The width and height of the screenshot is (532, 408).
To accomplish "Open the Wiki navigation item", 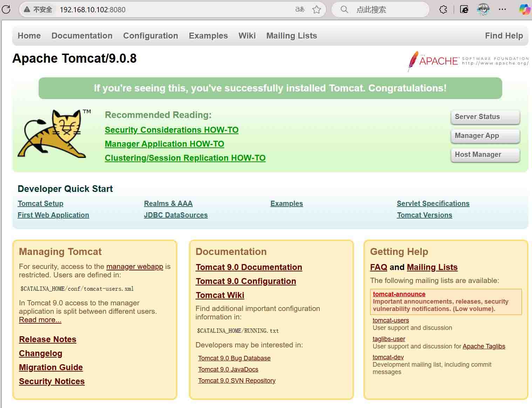I will pos(247,36).
